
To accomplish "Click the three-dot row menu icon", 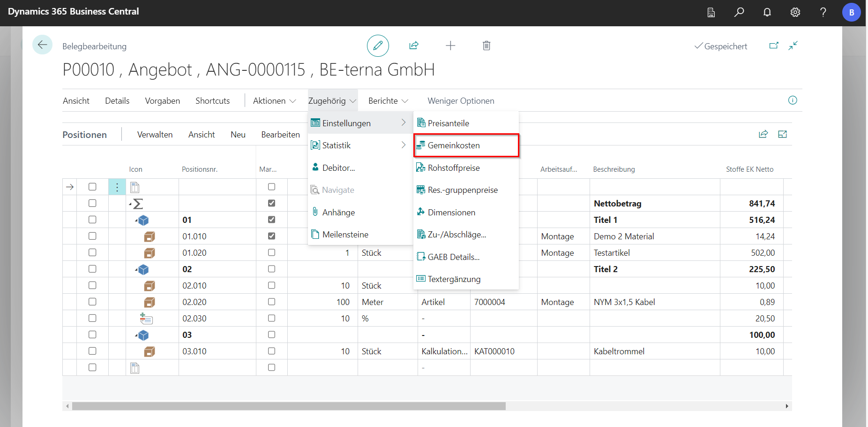I will pos(117,187).
